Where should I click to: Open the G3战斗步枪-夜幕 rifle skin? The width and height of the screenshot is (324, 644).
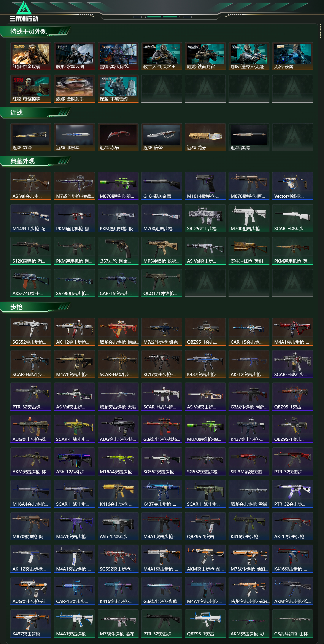pyautogui.click(x=162, y=591)
